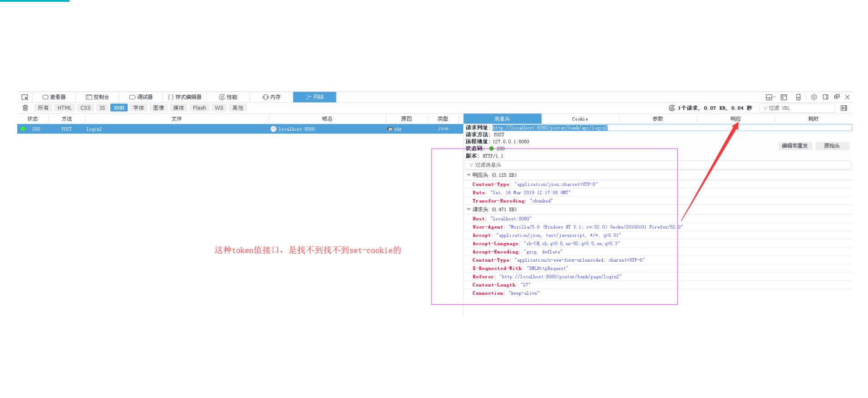Click localhost:8080 domain cell
The width and height of the screenshot is (868, 398).
click(x=296, y=129)
